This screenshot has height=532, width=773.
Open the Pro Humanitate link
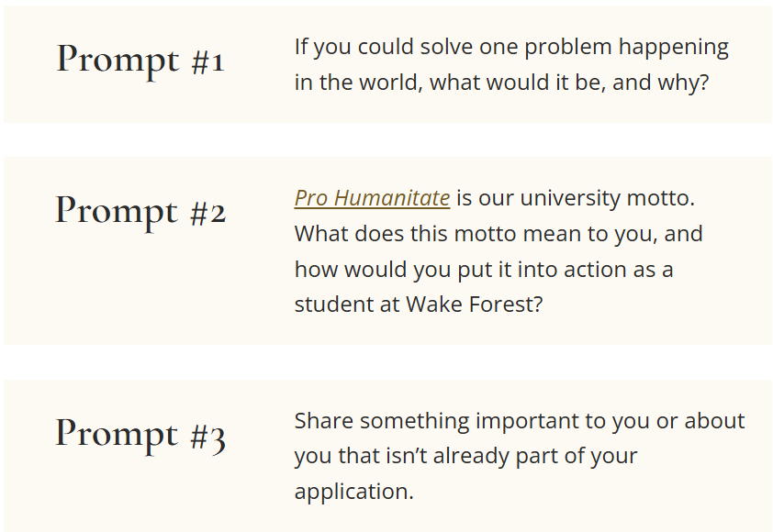[372, 198]
